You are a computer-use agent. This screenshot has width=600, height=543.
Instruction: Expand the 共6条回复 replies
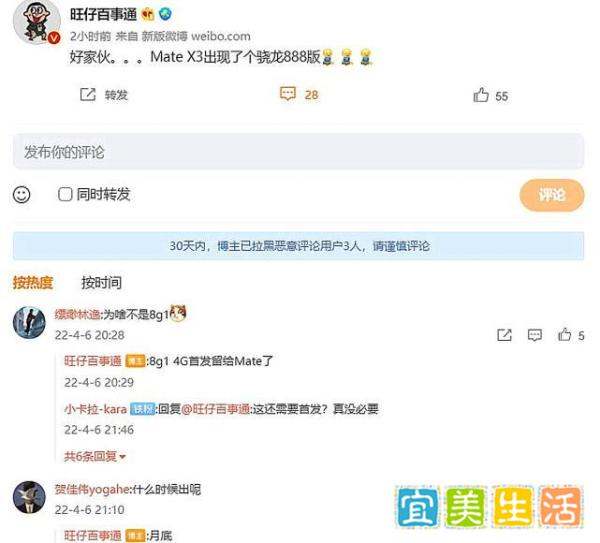tap(95, 456)
